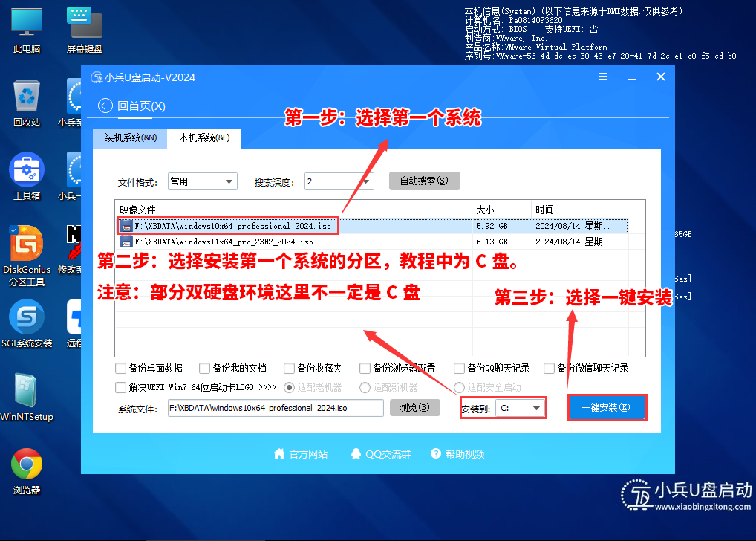Launch DiskGenius 分区工具 icon
This screenshot has height=541, width=756.
(27, 256)
